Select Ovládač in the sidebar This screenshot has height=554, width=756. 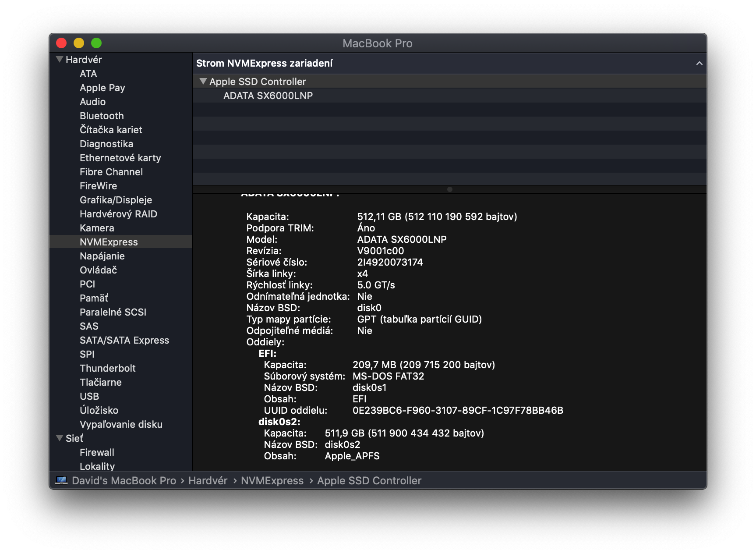pyautogui.click(x=98, y=270)
